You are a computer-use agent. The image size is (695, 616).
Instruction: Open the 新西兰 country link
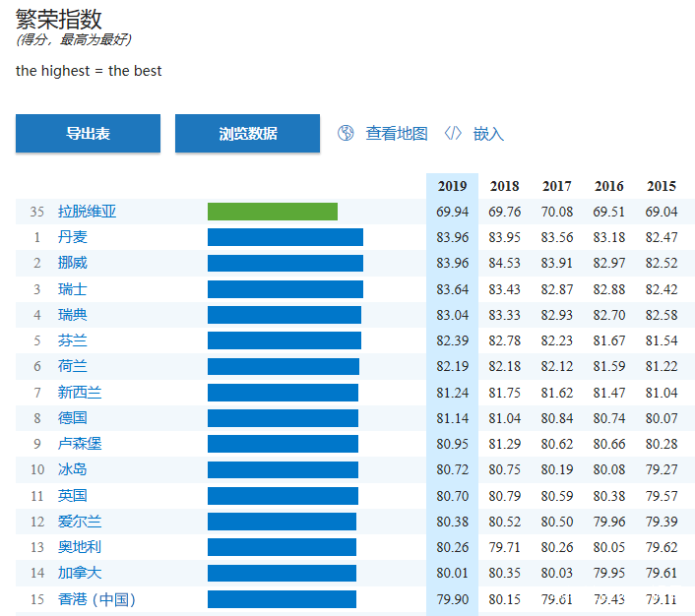(80, 393)
